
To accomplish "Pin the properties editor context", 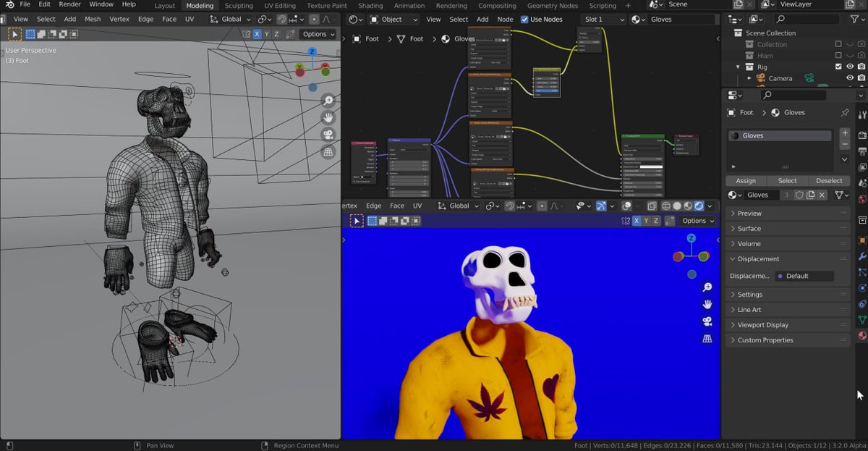I will point(844,113).
